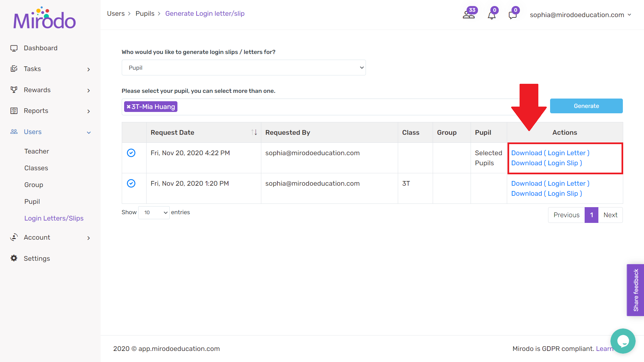Click in the pupil selection field
The height and width of the screenshot is (362, 644).
(335, 107)
